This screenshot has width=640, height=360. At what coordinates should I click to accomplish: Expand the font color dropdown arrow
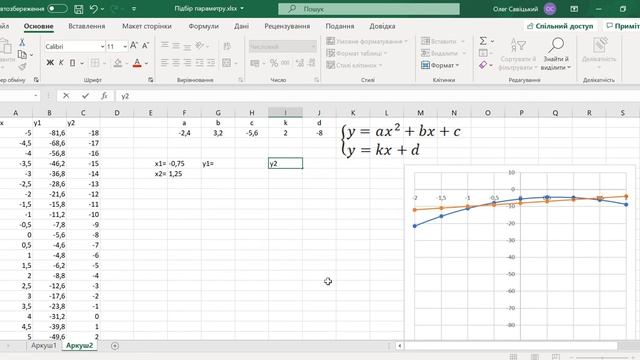click(x=147, y=63)
